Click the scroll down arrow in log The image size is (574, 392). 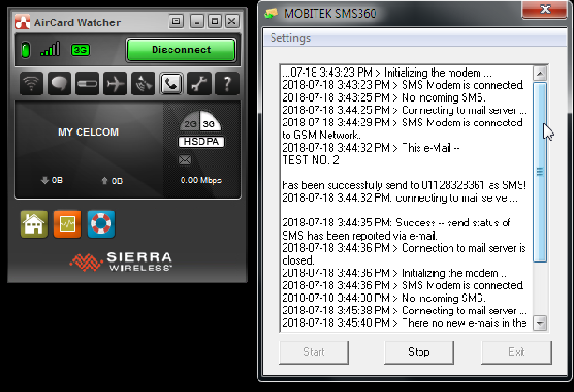[x=539, y=323]
